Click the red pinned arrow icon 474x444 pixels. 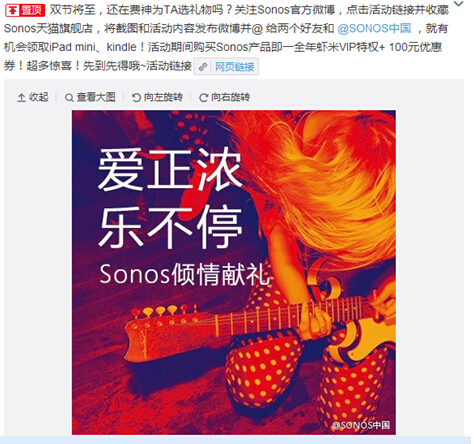pos(13,11)
